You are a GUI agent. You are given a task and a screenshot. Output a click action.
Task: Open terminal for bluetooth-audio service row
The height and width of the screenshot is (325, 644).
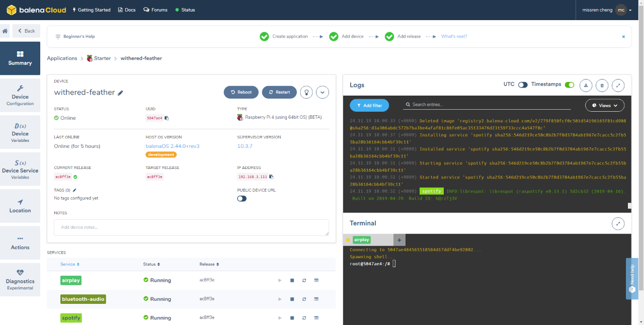click(x=316, y=299)
